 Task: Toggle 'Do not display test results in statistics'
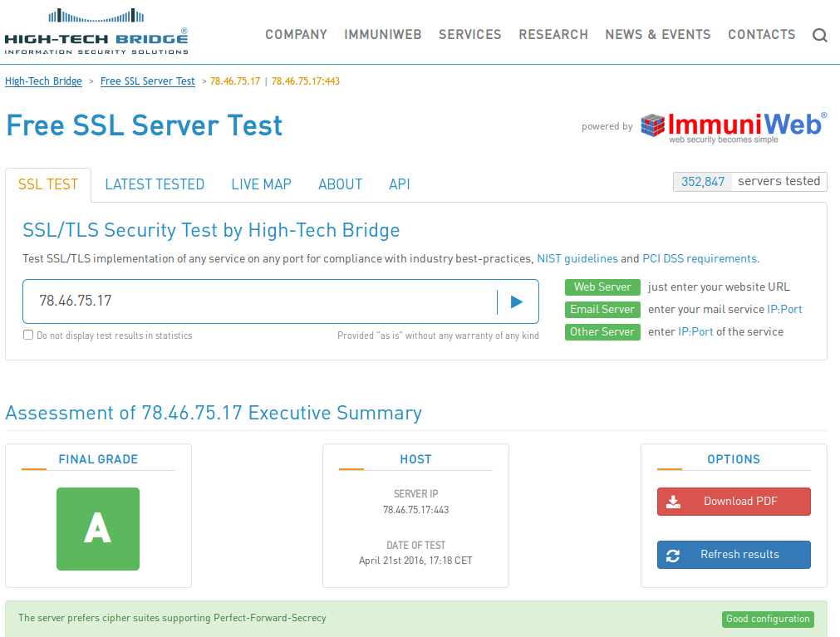tap(28, 335)
